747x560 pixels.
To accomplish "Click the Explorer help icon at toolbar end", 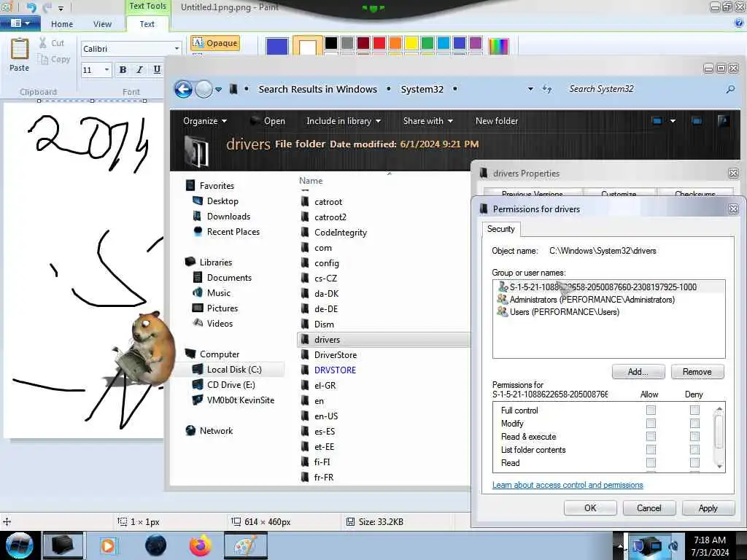I will [723, 121].
